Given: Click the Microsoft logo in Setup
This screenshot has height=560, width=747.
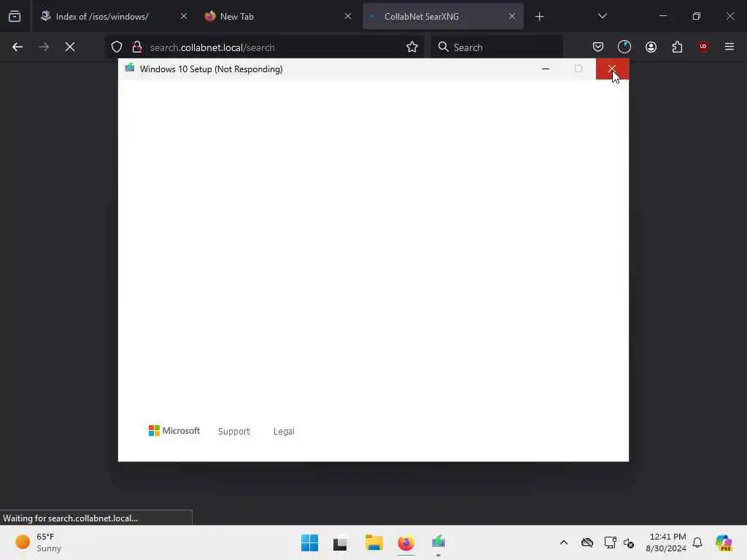Looking at the screenshot, I should [174, 431].
